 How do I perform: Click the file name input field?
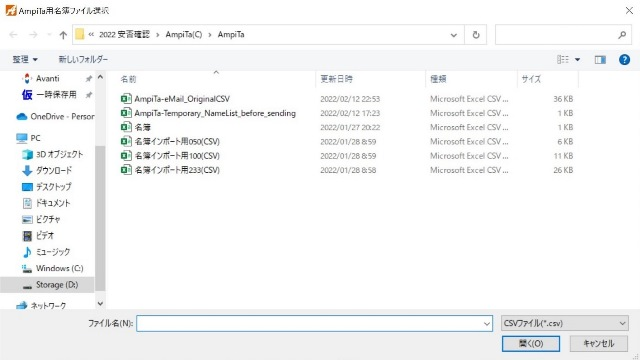(x=314, y=323)
